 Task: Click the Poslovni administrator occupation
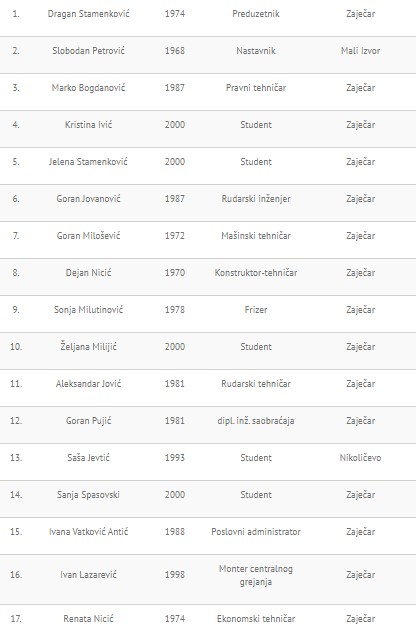[256, 532]
